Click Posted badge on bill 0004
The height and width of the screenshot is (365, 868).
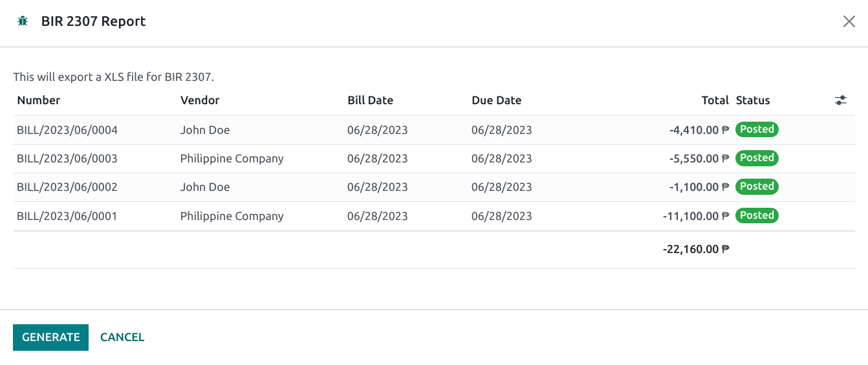coord(757,129)
